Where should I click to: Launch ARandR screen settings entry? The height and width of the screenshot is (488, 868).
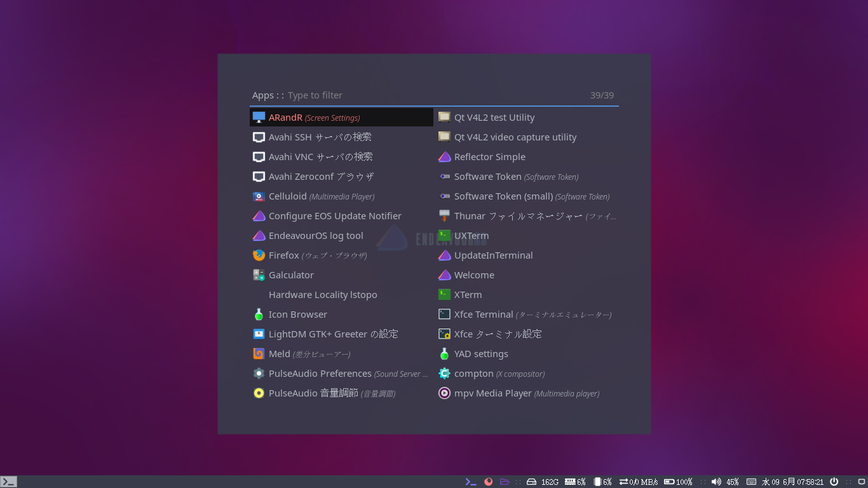[x=341, y=118]
